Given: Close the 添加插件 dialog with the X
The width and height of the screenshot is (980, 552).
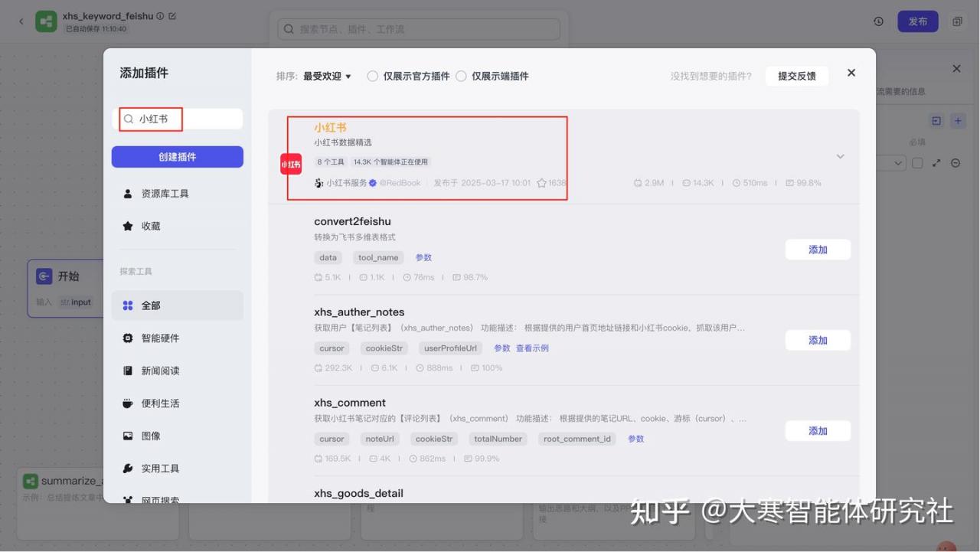Looking at the screenshot, I should (851, 73).
